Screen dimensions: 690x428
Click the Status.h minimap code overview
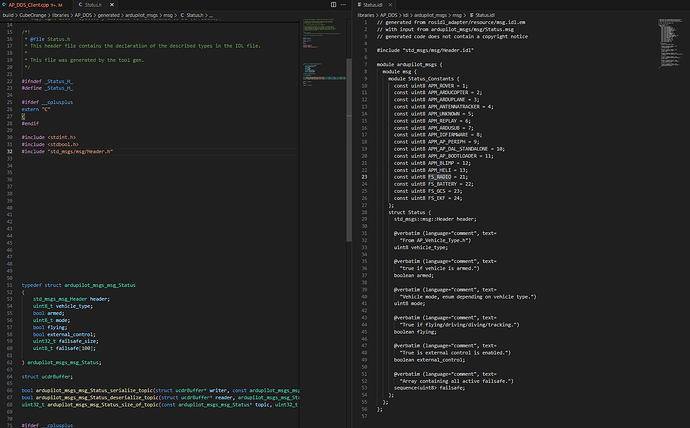click(324, 53)
